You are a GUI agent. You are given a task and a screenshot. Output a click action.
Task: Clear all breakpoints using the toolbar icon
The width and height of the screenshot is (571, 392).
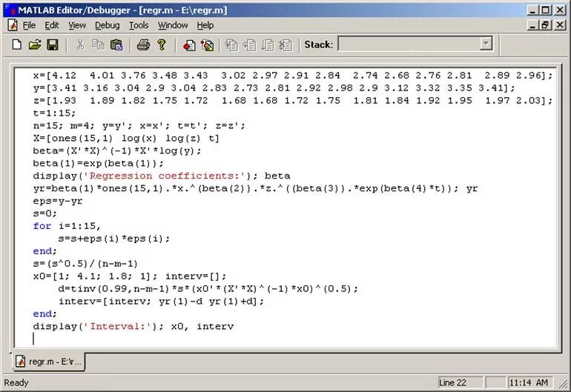click(207, 45)
